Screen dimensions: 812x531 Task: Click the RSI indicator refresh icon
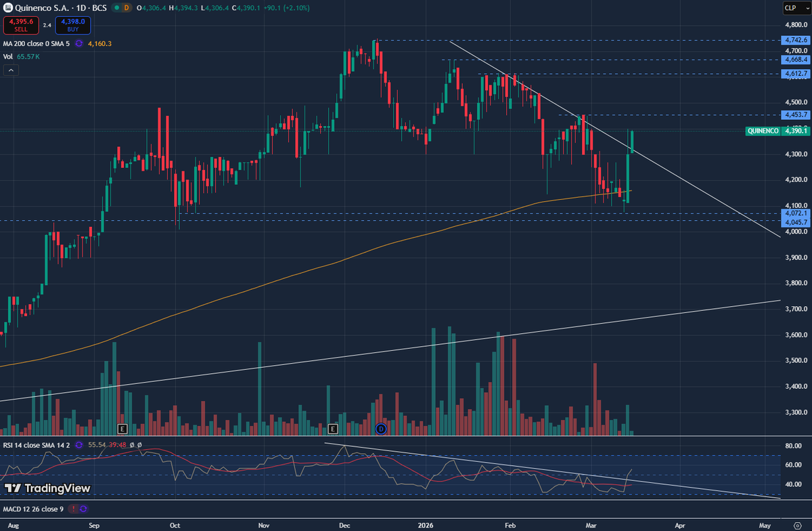(80, 444)
